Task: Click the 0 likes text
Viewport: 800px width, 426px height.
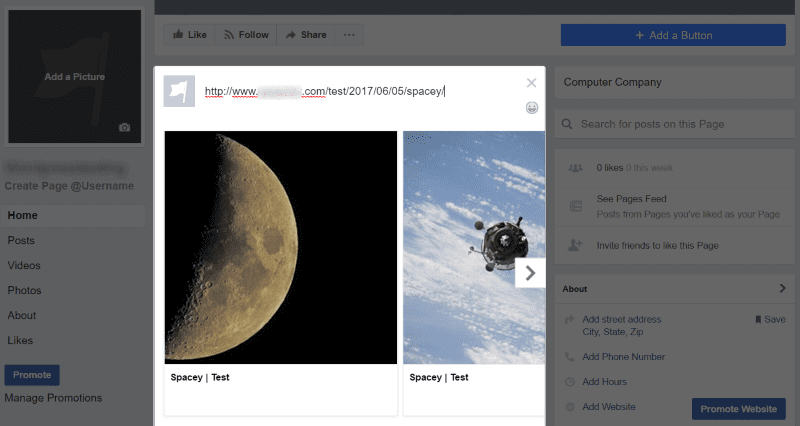Action: pos(610,168)
